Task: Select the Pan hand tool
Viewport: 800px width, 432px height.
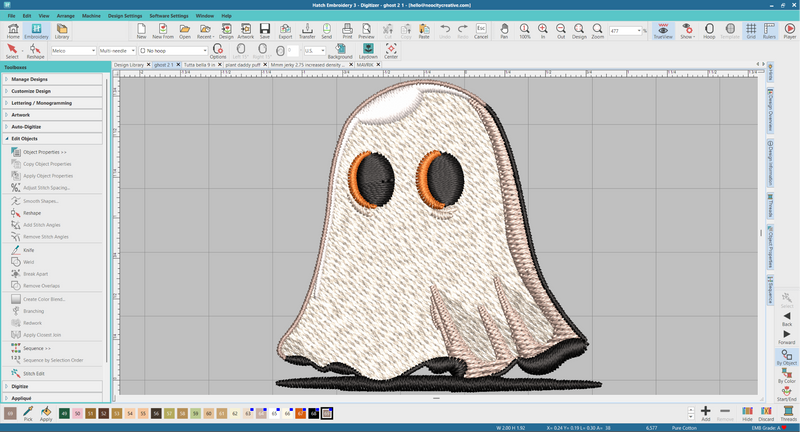Action: 504,31
